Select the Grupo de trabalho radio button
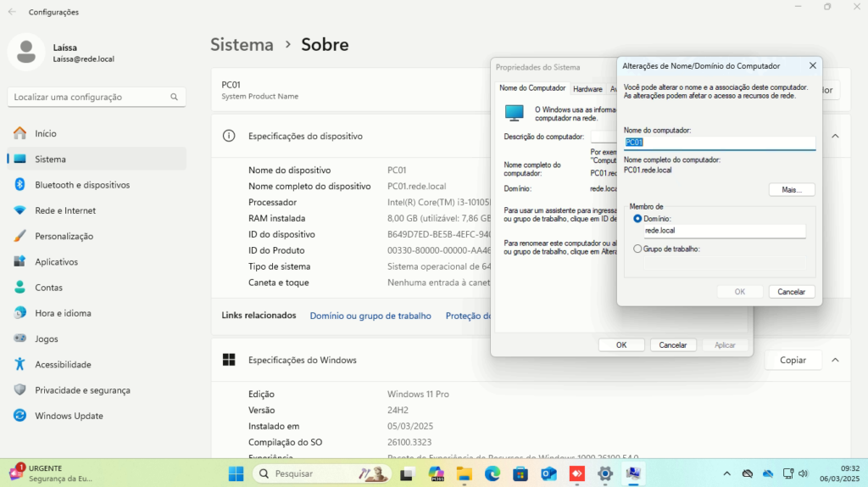This screenshot has height=487, width=868. [x=637, y=249]
